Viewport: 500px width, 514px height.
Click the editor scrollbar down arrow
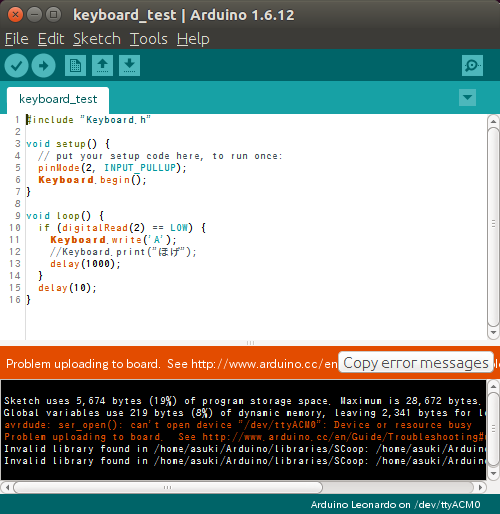(493, 332)
